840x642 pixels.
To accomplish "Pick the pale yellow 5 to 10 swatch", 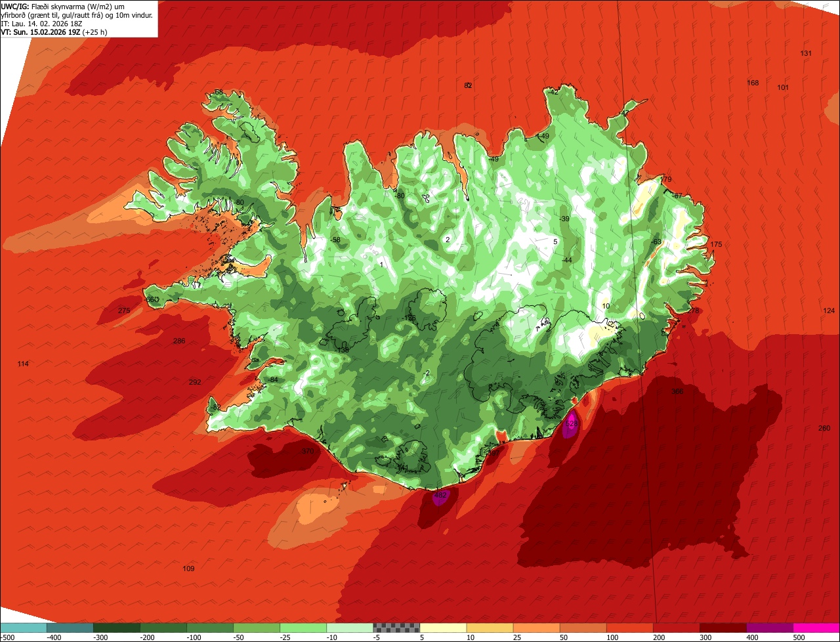I will pos(443,627).
